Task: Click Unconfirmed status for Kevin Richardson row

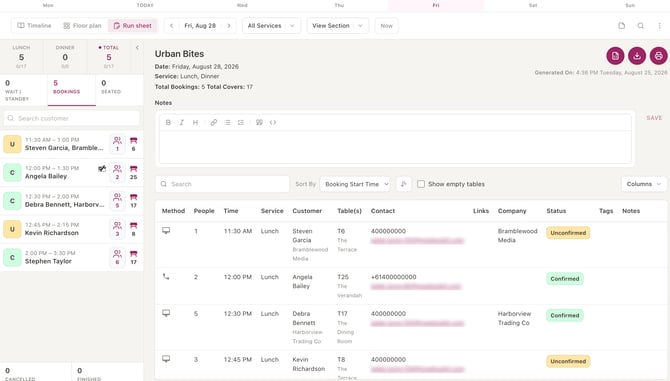Action: click(568, 361)
